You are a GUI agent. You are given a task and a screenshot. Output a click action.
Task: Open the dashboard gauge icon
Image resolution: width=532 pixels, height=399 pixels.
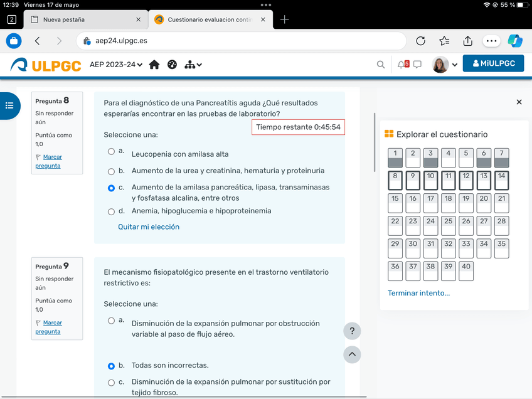[x=173, y=65]
